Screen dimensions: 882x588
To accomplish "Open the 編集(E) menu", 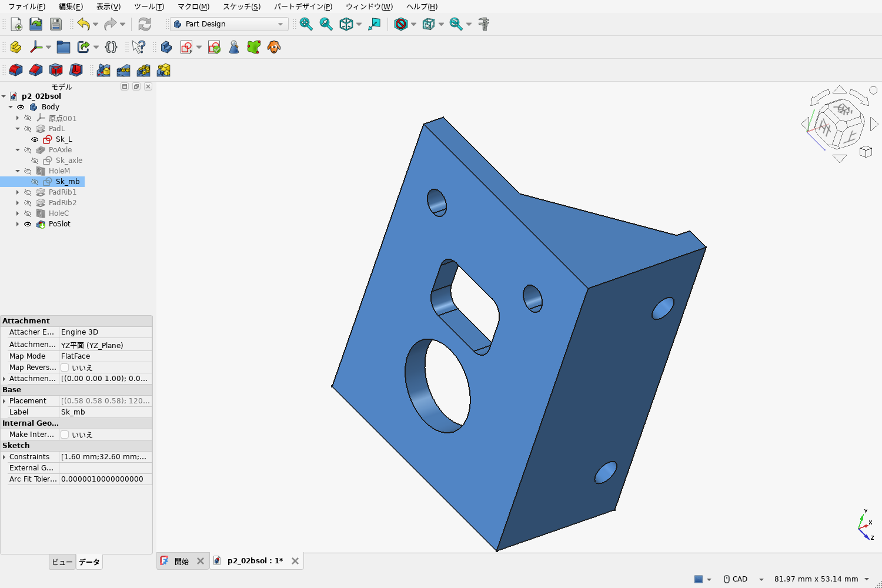I will (71, 6).
